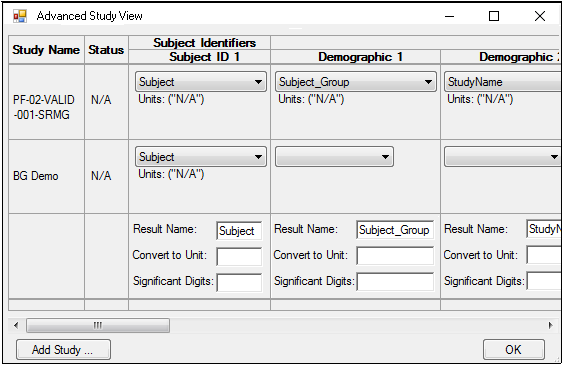Viewport: 563px width, 365px height.
Task: Click Convert to Unit field under Demographic 1
Action: click(x=395, y=256)
